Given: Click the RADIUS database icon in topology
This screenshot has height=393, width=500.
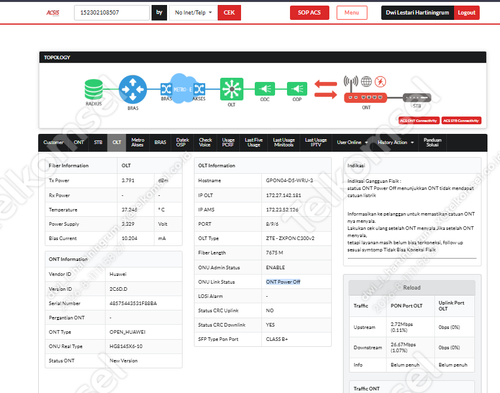Looking at the screenshot, I should 94,89.
